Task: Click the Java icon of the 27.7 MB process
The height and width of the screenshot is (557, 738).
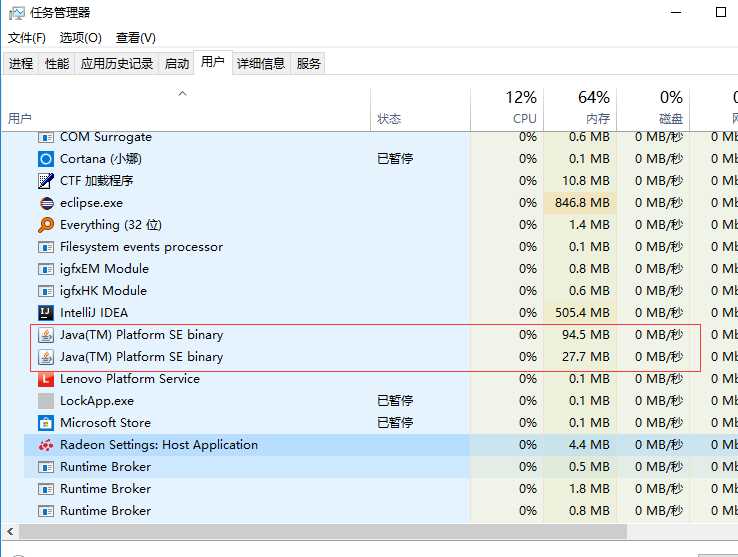Action: (46, 357)
